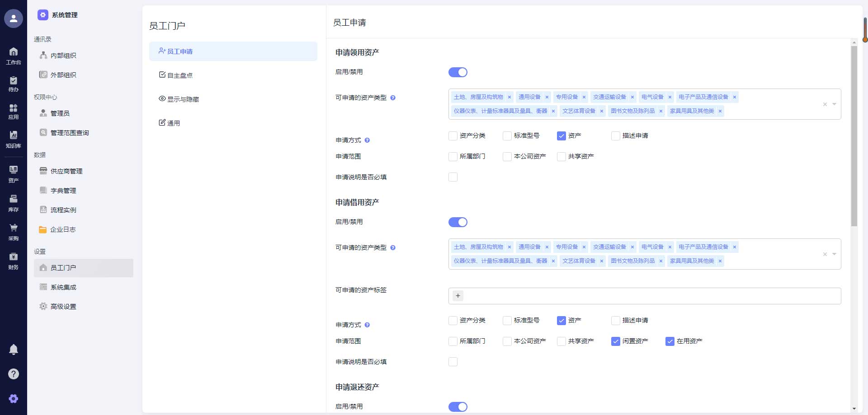Go to the 资产 module icon
This screenshot has width=868, height=415.
14,173
